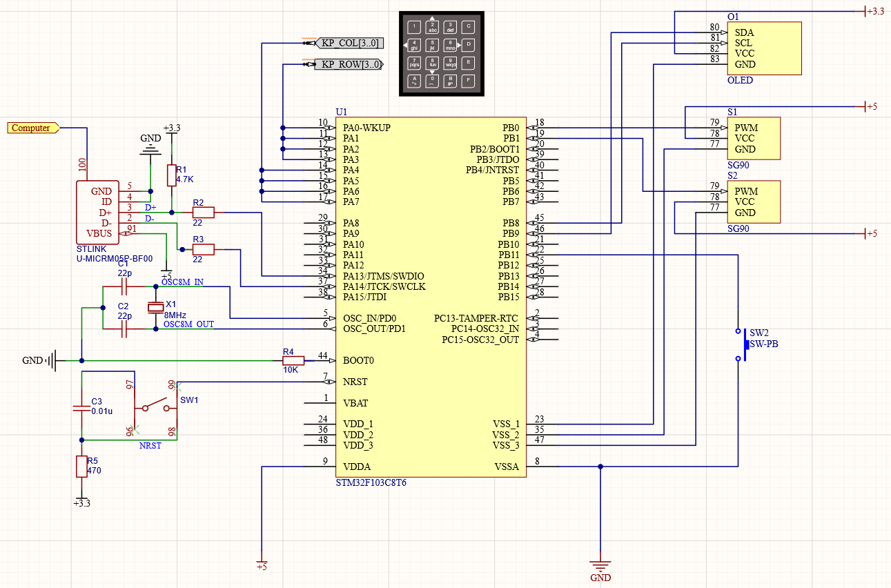
Task: Click the PB2/BOOT1 pin label
Action: tap(495, 149)
